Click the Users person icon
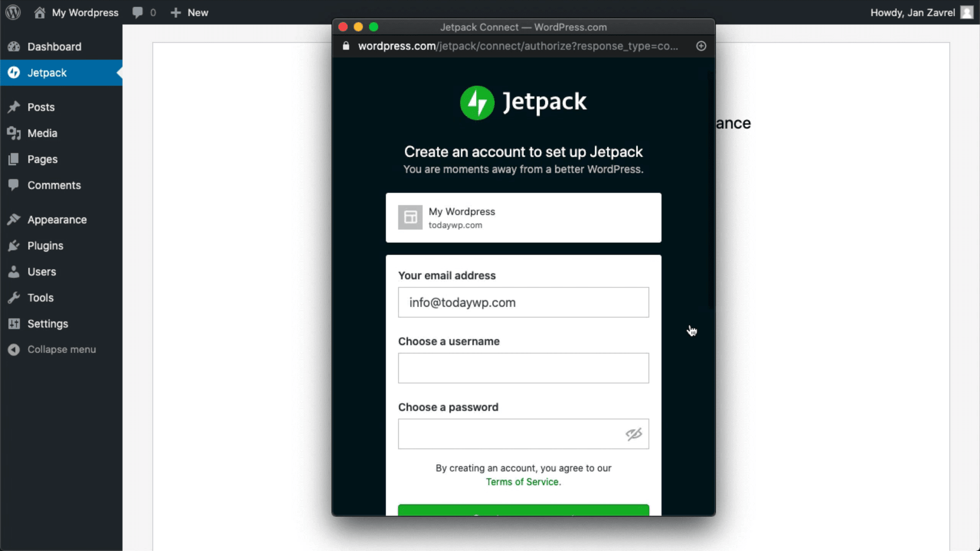The height and width of the screenshot is (551, 980). point(14,271)
